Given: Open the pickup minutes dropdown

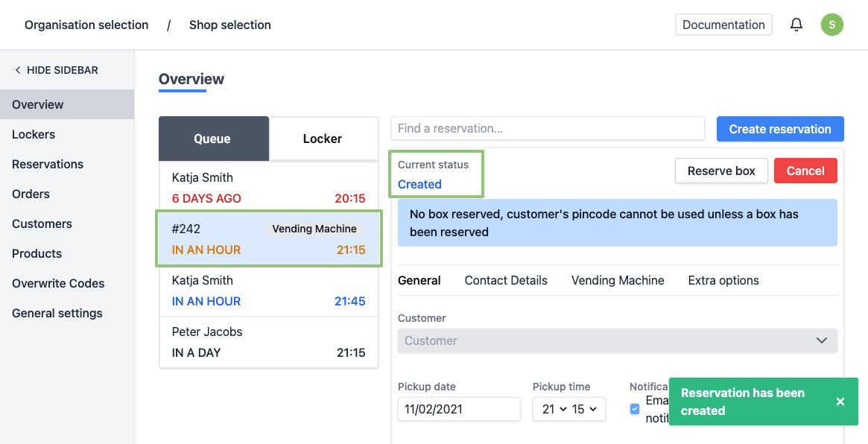Looking at the screenshot, I should pyautogui.click(x=584, y=409).
